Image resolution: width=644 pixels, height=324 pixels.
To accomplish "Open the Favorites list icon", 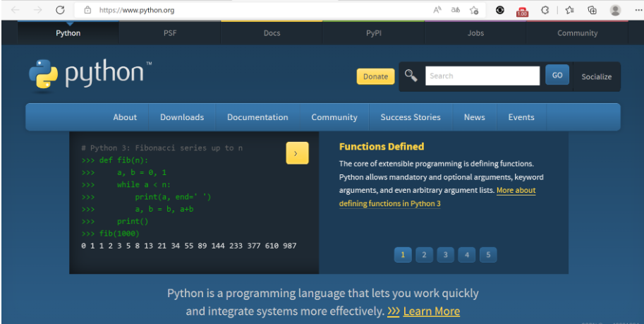I will coord(569,10).
